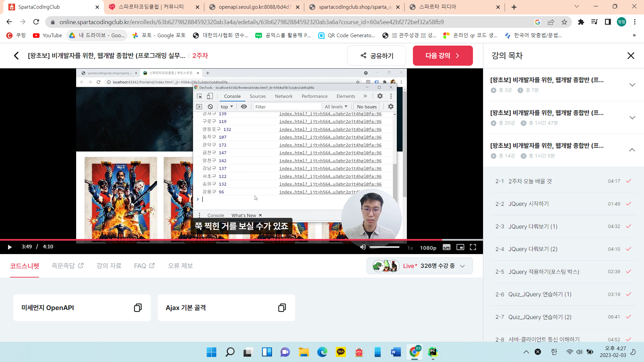Image resolution: width=644 pixels, height=362 pixels.
Task: Click the 2주차 week label
Action: 200,56
